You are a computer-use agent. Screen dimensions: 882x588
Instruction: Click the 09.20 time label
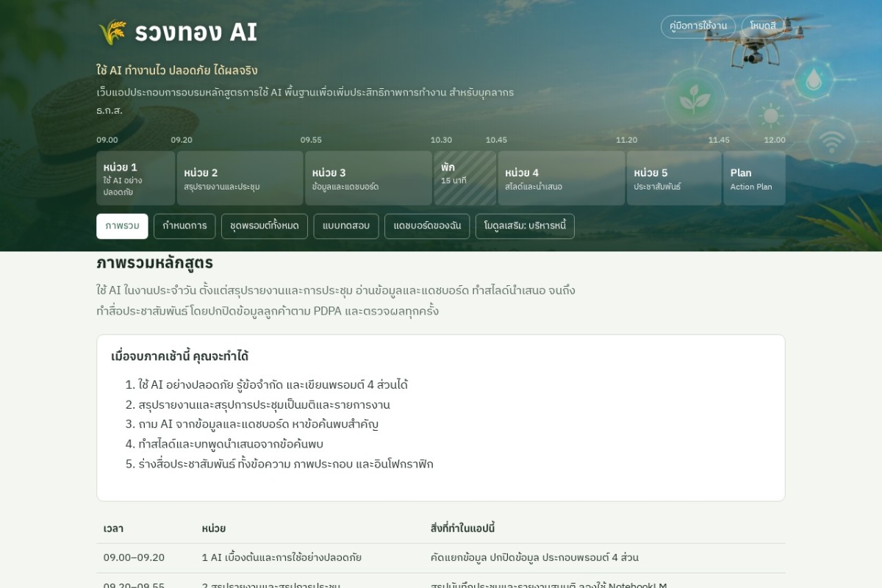coord(182,140)
